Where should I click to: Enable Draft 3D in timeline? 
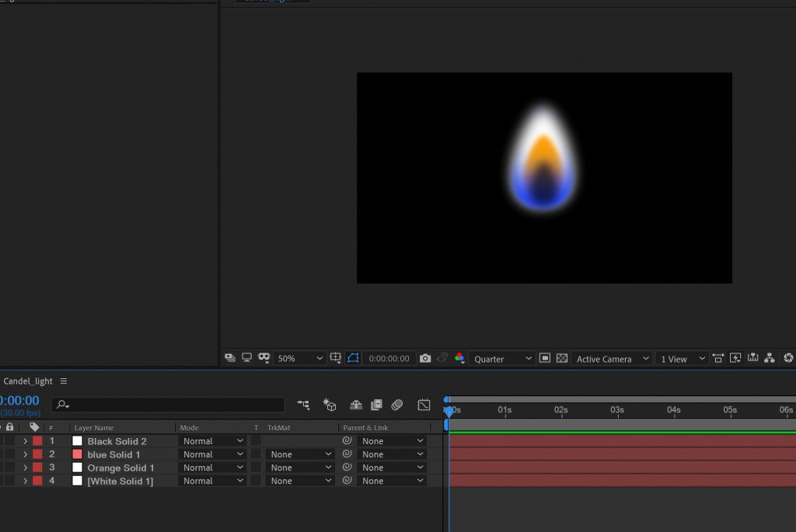tap(330, 404)
